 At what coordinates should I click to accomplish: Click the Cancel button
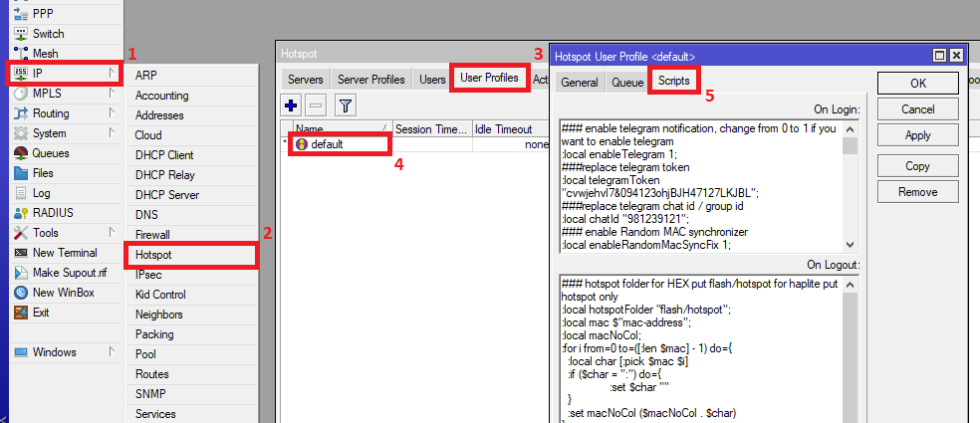(x=918, y=109)
